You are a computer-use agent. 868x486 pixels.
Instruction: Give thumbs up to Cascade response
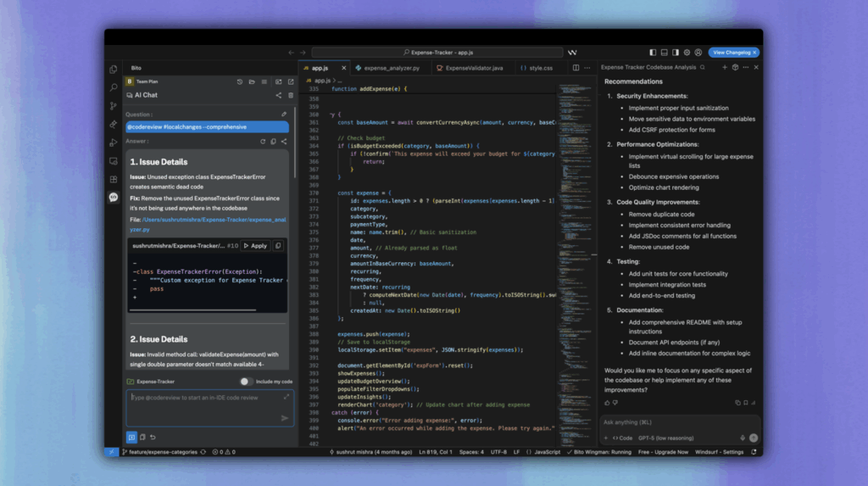click(607, 403)
